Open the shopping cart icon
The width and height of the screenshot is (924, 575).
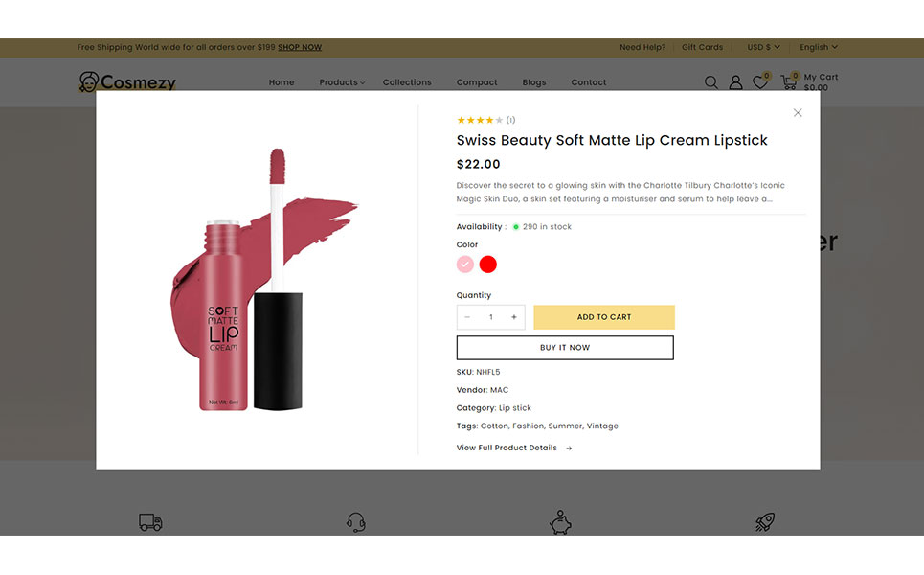click(789, 83)
